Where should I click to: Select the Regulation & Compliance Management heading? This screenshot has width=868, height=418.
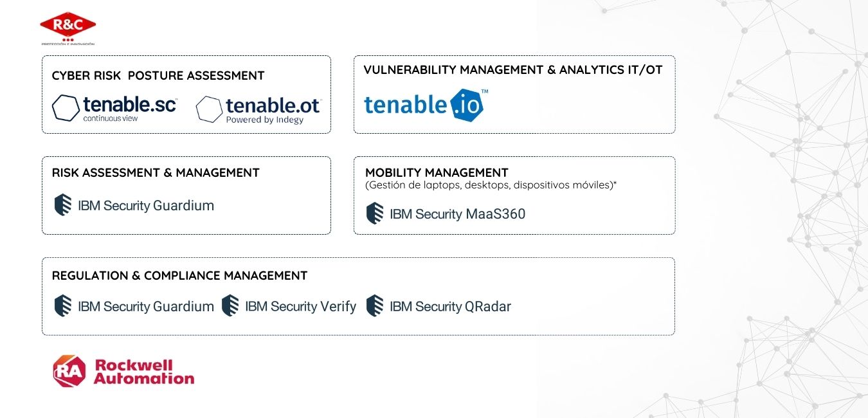click(x=179, y=276)
